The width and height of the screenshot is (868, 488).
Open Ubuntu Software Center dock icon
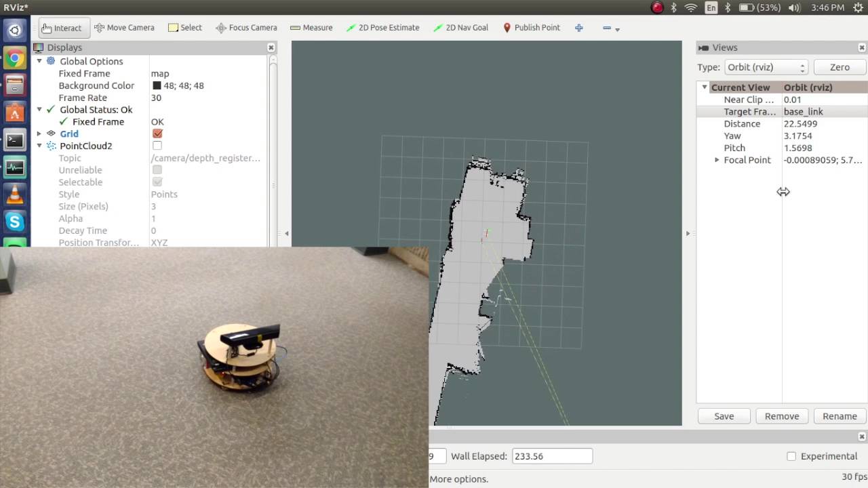pos(15,113)
